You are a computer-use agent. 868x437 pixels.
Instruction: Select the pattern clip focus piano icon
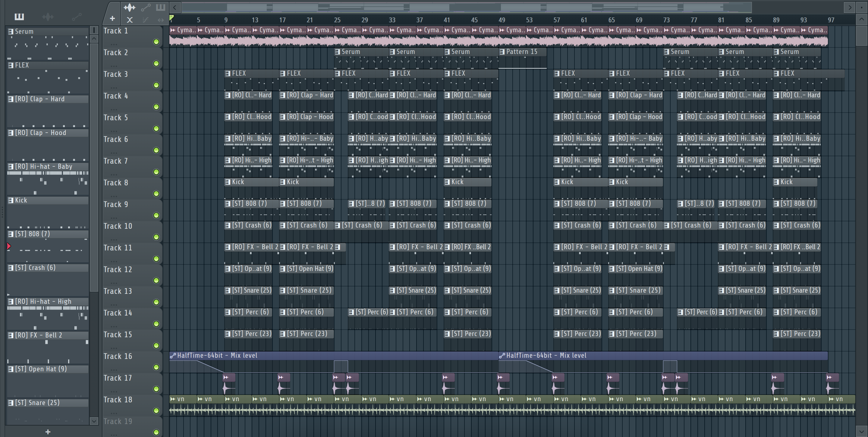[160, 8]
